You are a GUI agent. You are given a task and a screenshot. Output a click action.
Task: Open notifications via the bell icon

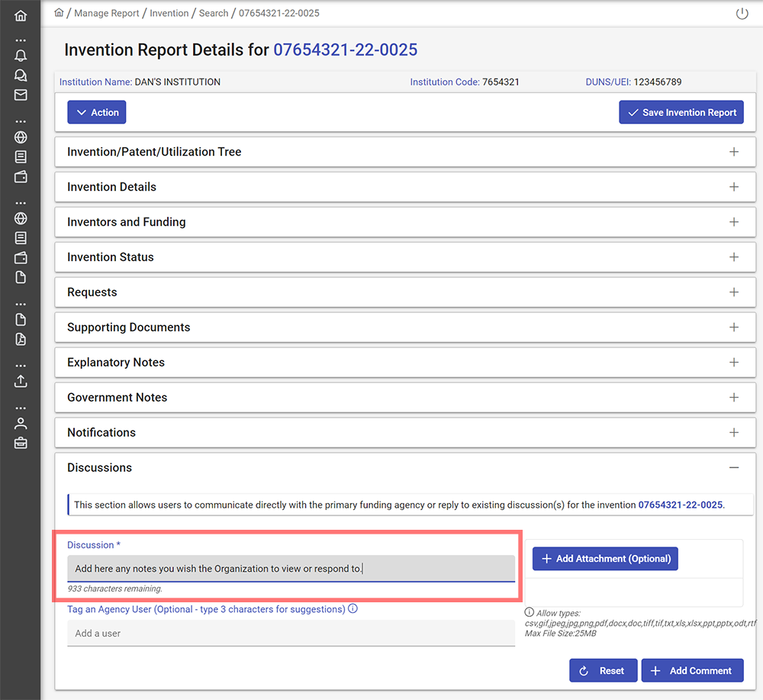pyautogui.click(x=21, y=55)
